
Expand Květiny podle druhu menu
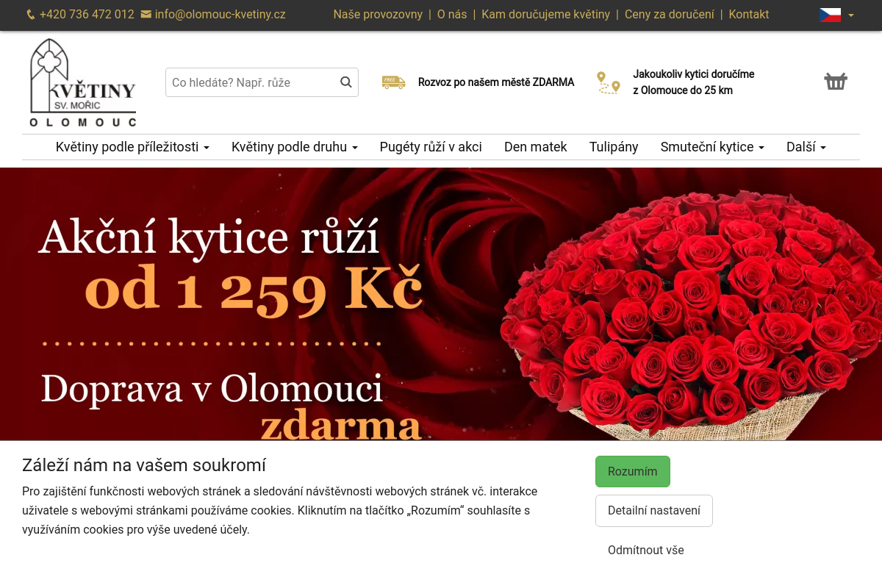pos(294,147)
